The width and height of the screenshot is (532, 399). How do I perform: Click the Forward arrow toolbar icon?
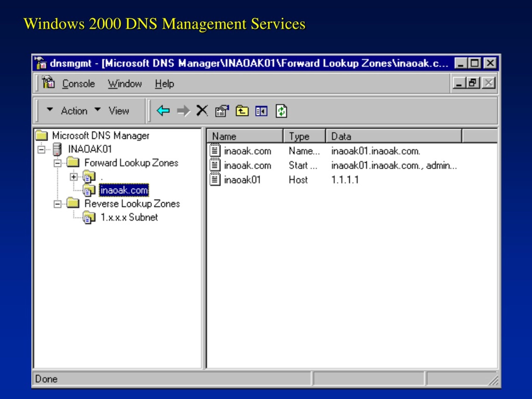pos(183,111)
